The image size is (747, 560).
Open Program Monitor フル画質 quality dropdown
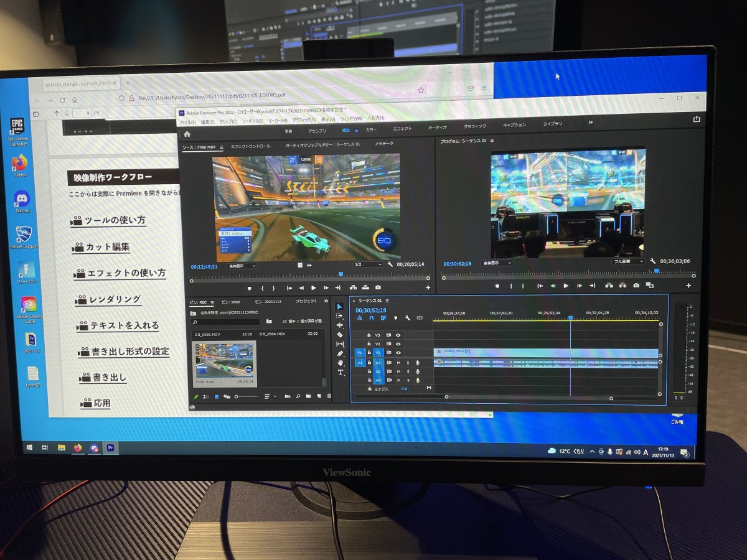tap(627, 262)
